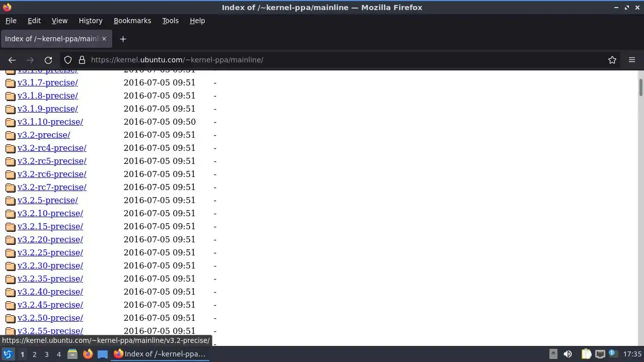Open the v3.2-rc5-precise/ directory link
The image size is (644, 362).
[52, 161]
